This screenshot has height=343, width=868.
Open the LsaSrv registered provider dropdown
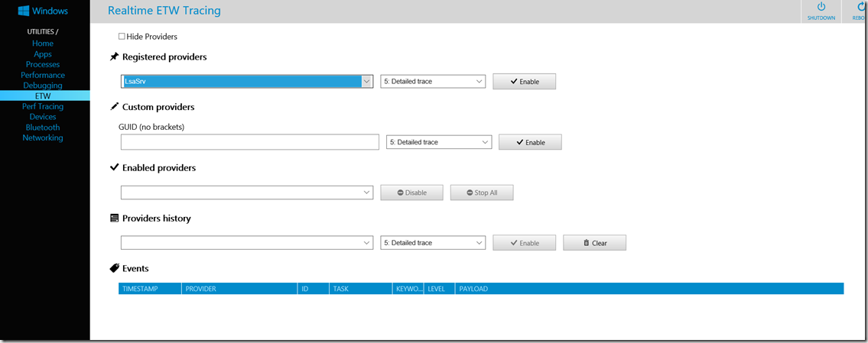(x=247, y=81)
